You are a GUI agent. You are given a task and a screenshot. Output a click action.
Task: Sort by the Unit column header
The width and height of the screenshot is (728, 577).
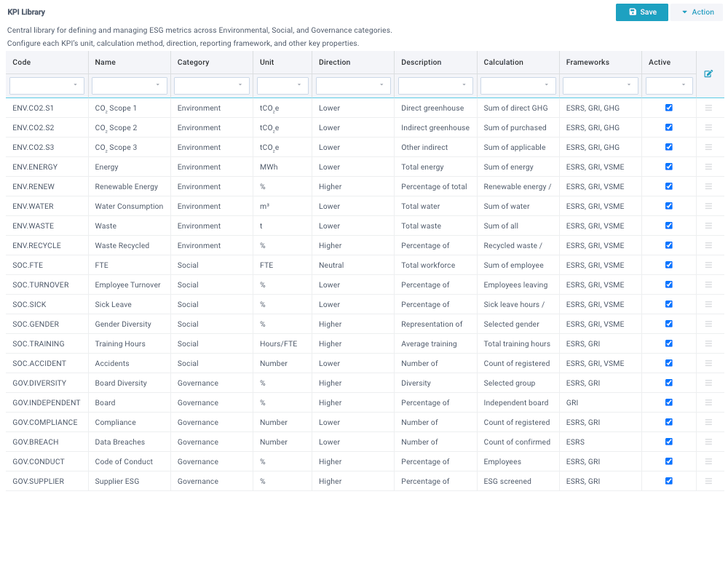(266, 62)
